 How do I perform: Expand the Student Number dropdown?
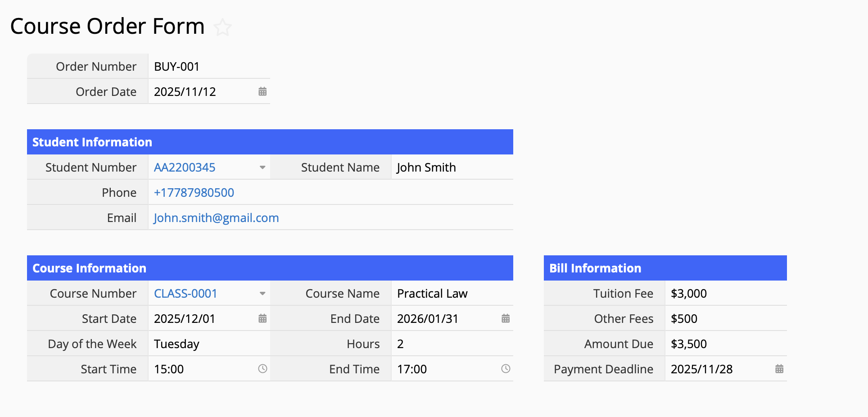click(262, 168)
